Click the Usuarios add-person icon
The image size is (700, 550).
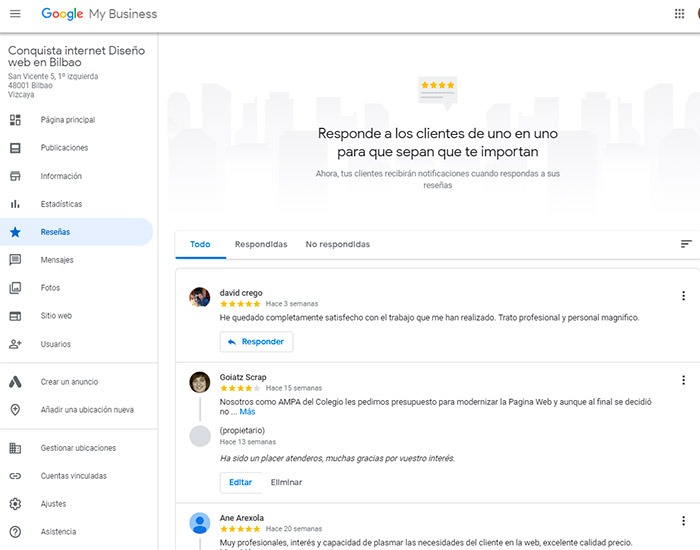(15, 344)
